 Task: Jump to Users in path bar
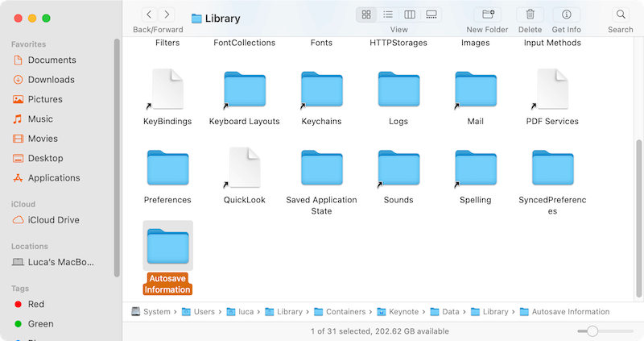pyautogui.click(x=203, y=312)
